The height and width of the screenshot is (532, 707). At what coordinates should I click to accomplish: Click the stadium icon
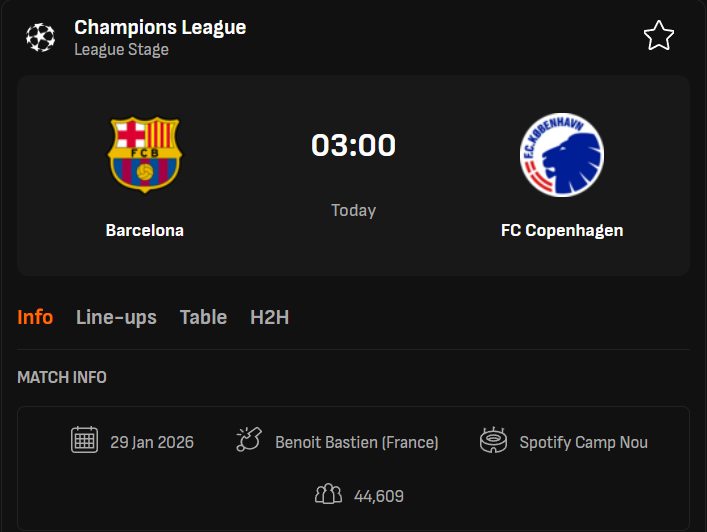[x=493, y=440]
